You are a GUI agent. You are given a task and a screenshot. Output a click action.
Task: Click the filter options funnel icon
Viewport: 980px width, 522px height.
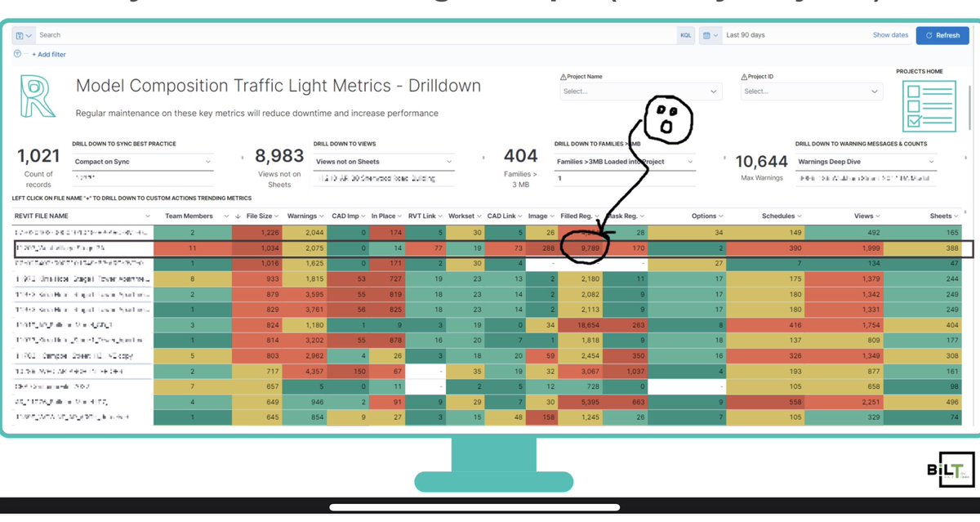[x=17, y=54]
